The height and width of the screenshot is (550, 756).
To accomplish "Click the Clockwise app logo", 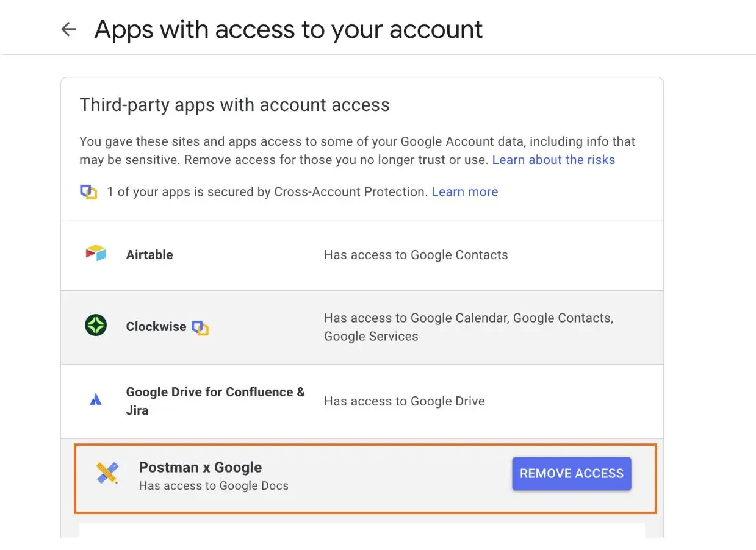I will coord(96,326).
